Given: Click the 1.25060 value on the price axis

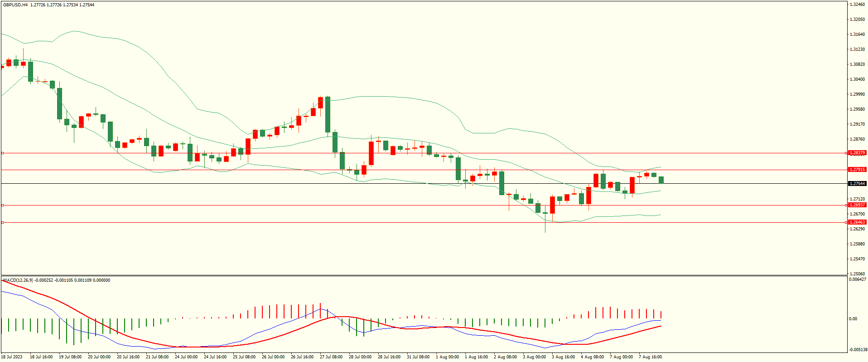Looking at the screenshot, I should click(858, 274).
